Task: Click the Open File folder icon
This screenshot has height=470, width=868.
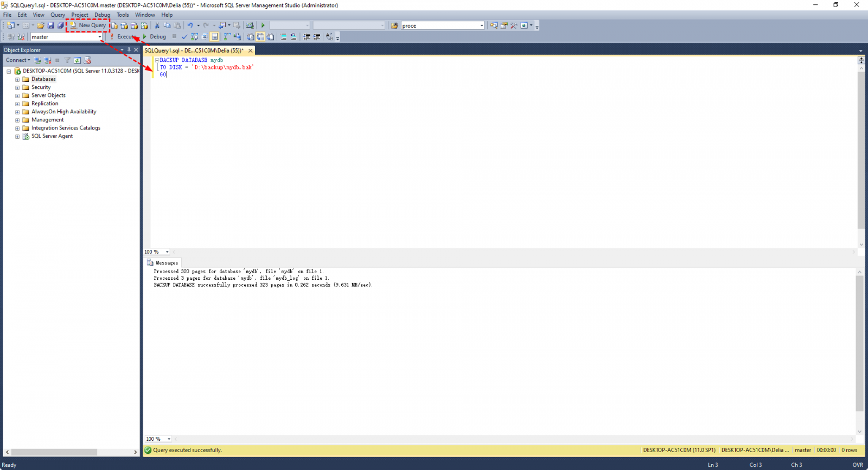Action: click(41, 25)
